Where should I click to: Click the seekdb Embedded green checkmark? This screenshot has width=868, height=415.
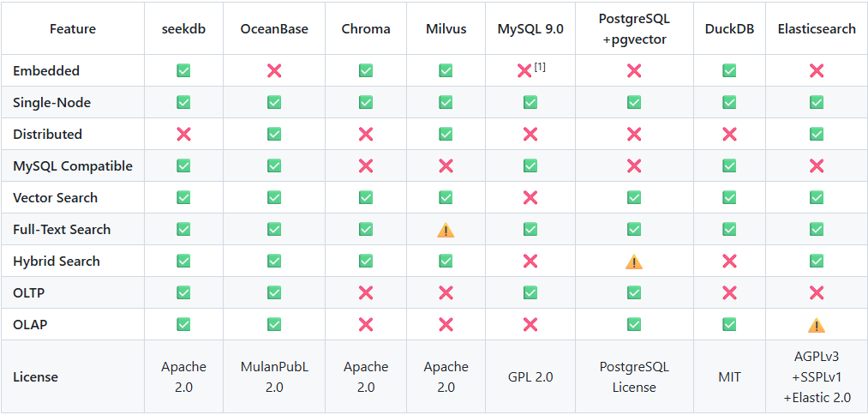point(183,71)
